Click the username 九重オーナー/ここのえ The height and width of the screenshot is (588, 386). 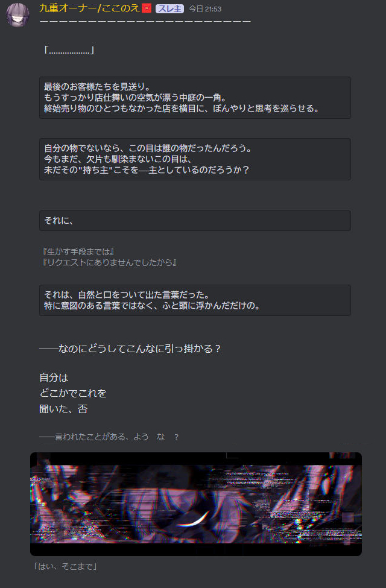click(x=89, y=8)
